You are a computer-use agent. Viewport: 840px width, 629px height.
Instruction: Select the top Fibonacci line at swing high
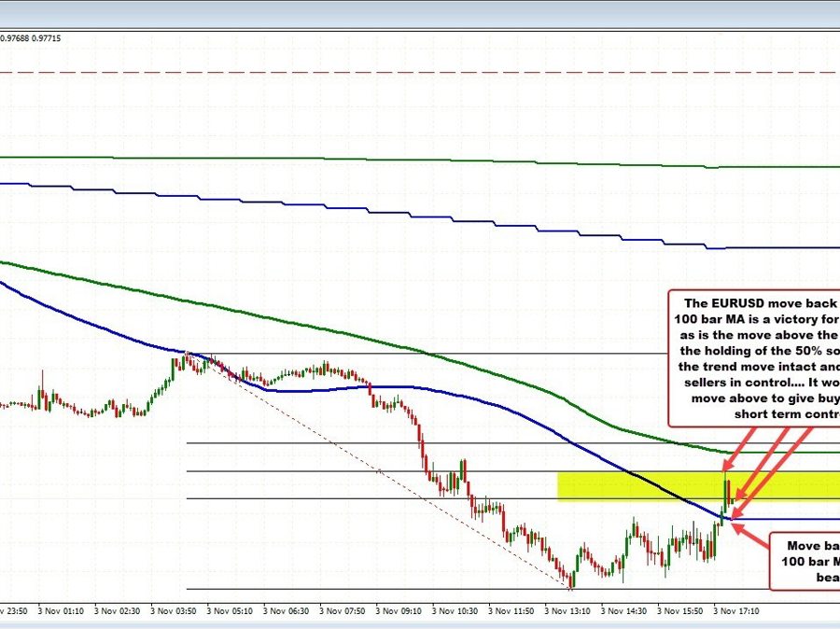click(x=467, y=355)
